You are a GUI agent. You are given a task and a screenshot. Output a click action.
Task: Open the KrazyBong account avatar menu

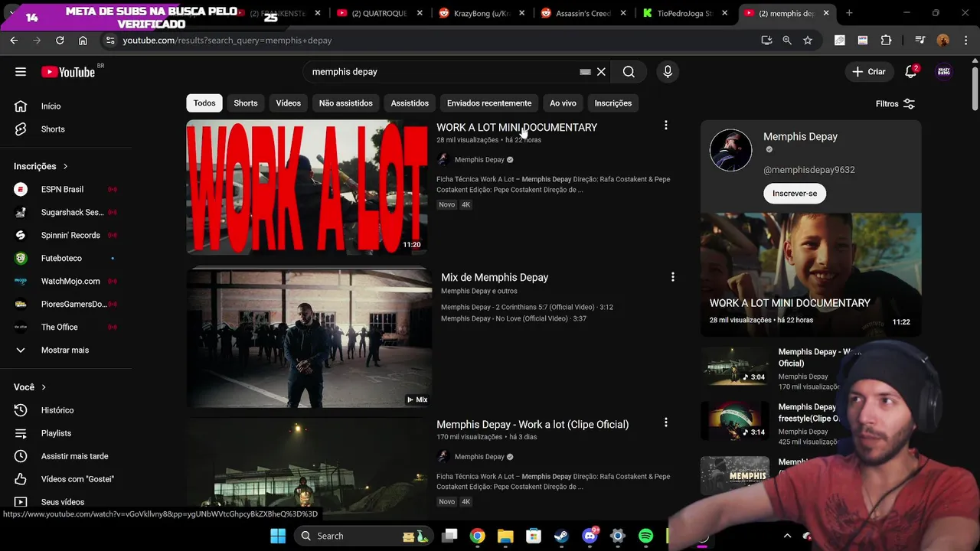(x=944, y=72)
